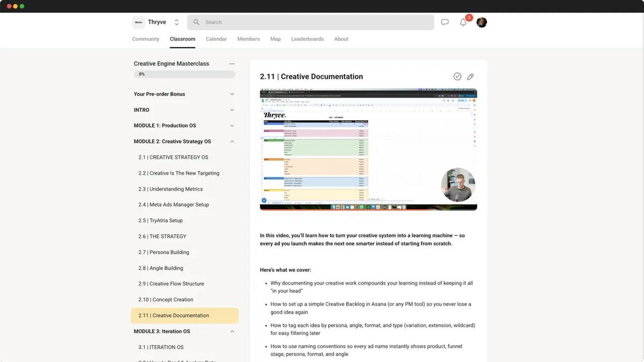The width and height of the screenshot is (644, 362).
Task: Play the Creative Documentation lesson video
Action: click(x=368, y=149)
